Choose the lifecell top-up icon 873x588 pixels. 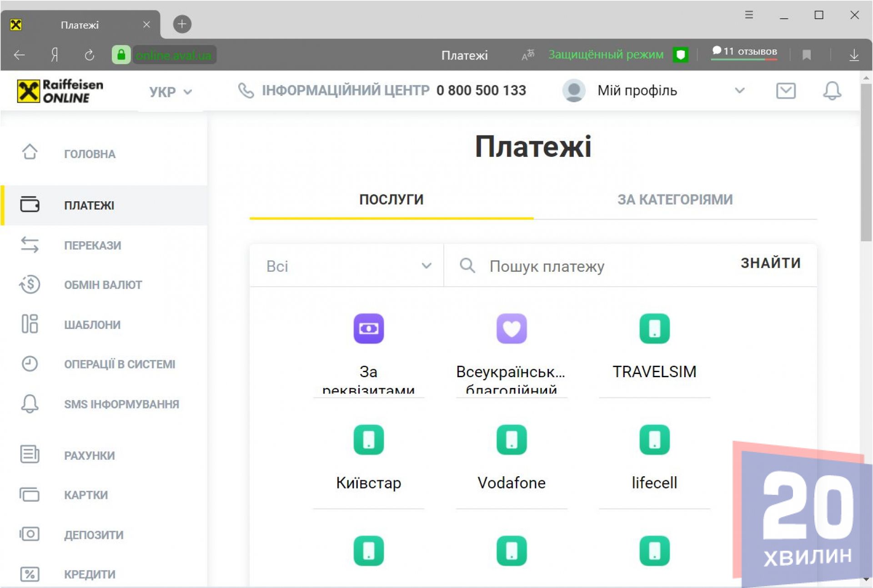[x=654, y=440]
